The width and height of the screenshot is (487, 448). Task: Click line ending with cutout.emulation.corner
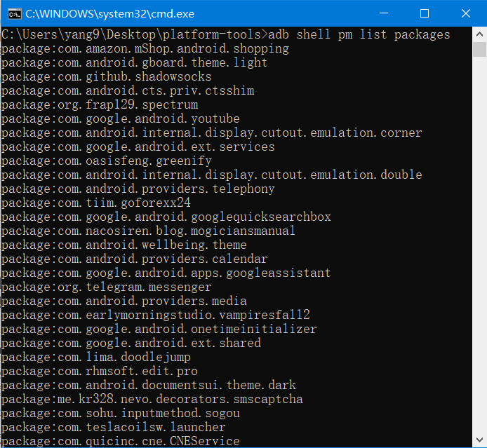point(211,133)
